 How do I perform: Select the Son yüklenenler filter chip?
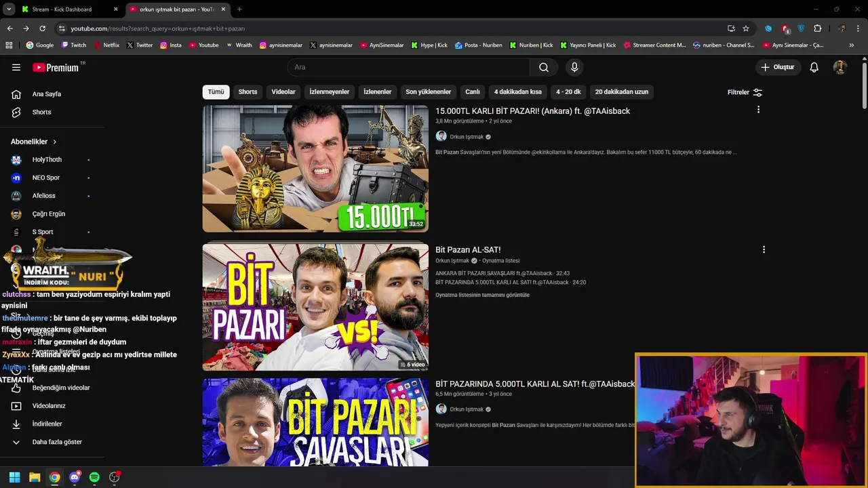429,91
